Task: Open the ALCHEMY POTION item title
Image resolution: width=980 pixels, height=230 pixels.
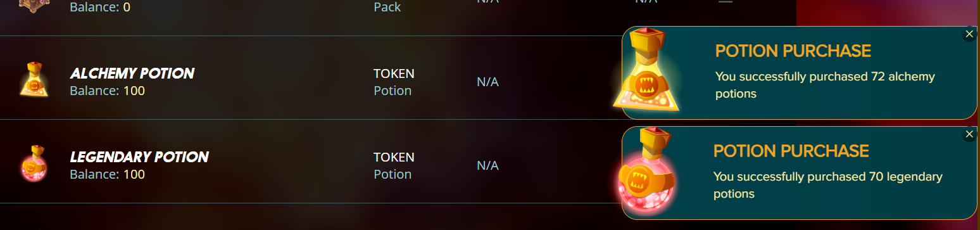Action: click(x=132, y=73)
